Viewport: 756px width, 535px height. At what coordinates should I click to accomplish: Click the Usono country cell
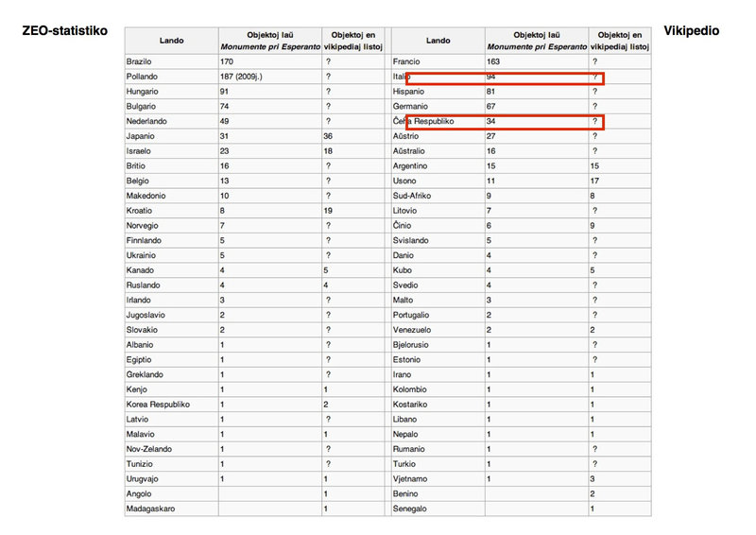click(x=438, y=181)
